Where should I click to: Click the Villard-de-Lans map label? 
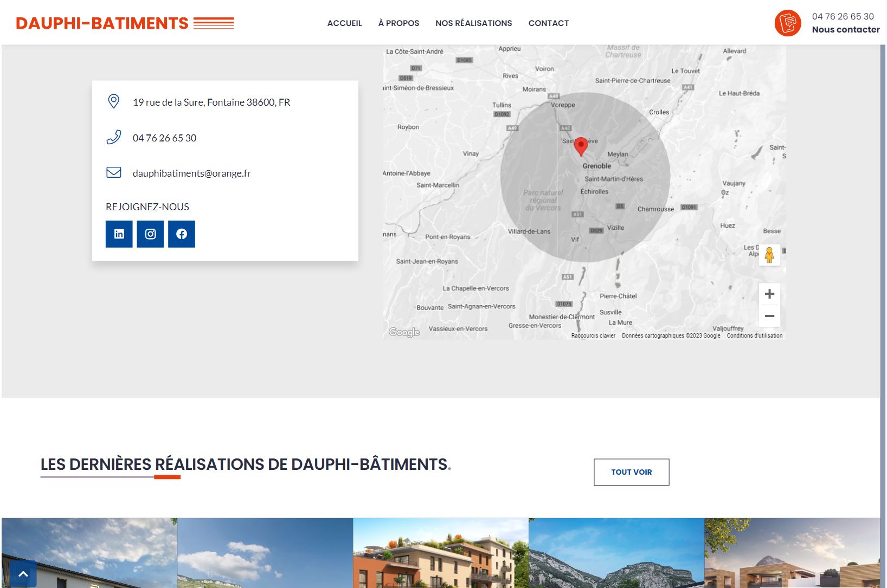click(529, 231)
